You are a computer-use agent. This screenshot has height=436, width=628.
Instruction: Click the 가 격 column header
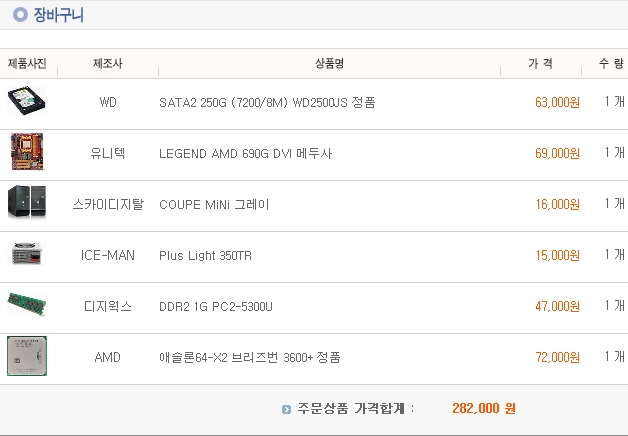[540, 63]
